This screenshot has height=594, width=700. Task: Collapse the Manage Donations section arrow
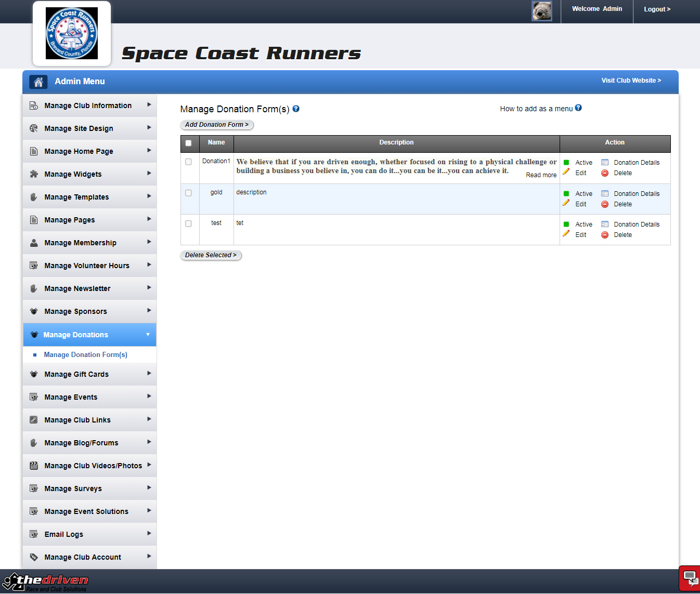pos(148,335)
